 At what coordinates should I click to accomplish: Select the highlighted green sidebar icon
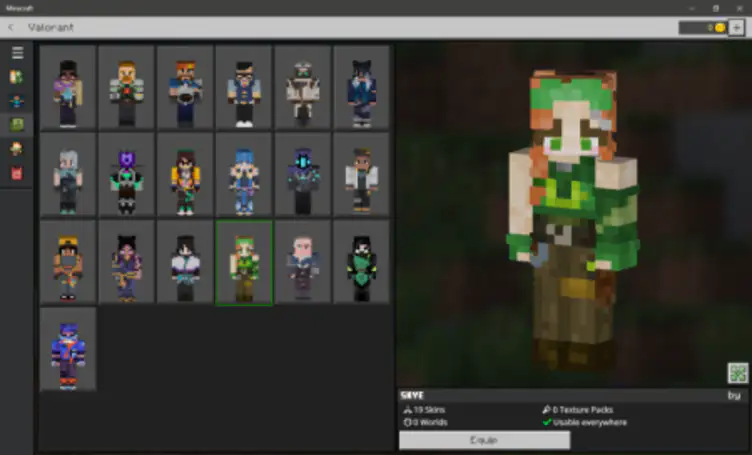pos(17,125)
